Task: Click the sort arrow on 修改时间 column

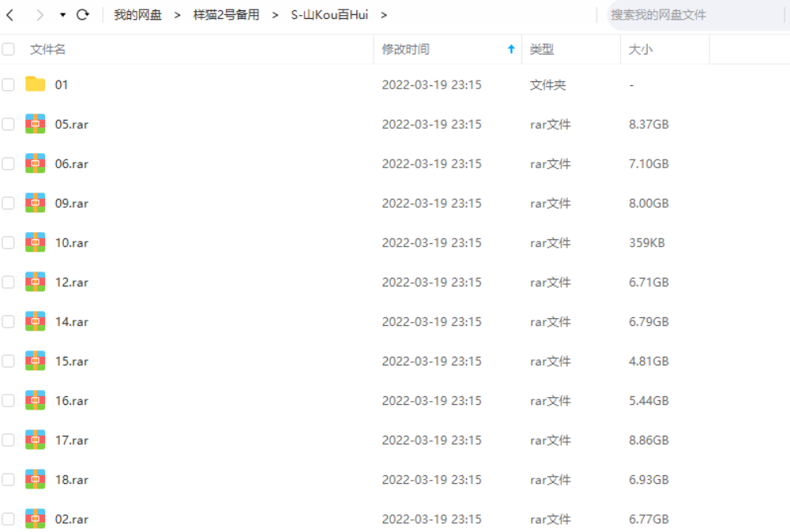Action: pyautogui.click(x=511, y=50)
